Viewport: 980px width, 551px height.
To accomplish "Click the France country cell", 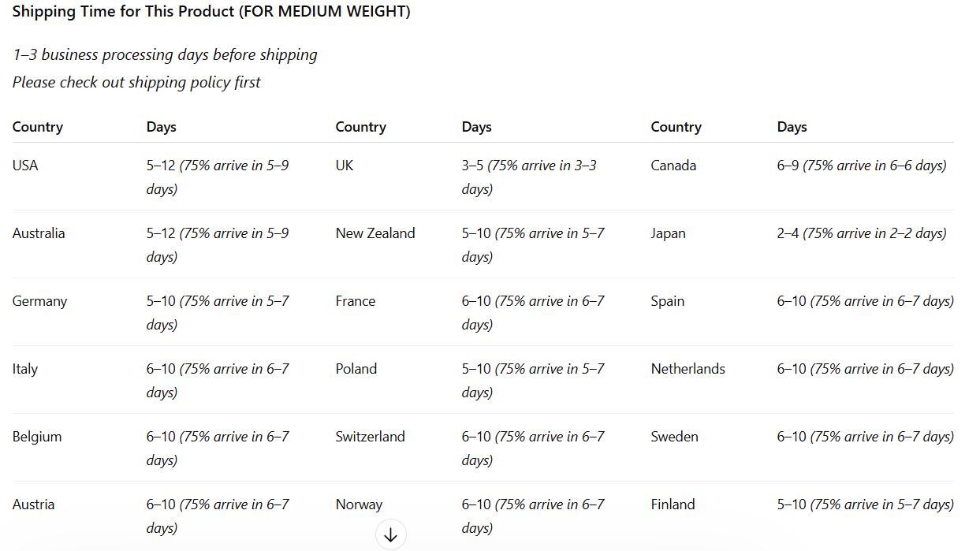I will (x=355, y=301).
